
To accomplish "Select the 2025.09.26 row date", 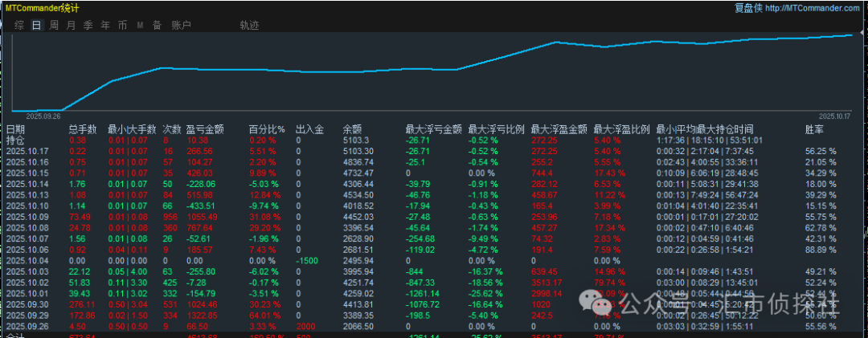I will [x=27, y=326].
